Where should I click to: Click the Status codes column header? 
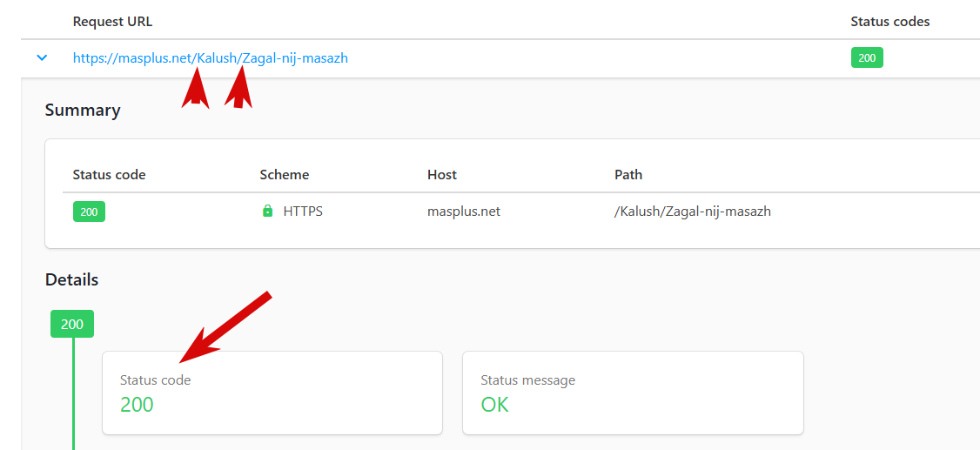(x=889, y=22)
